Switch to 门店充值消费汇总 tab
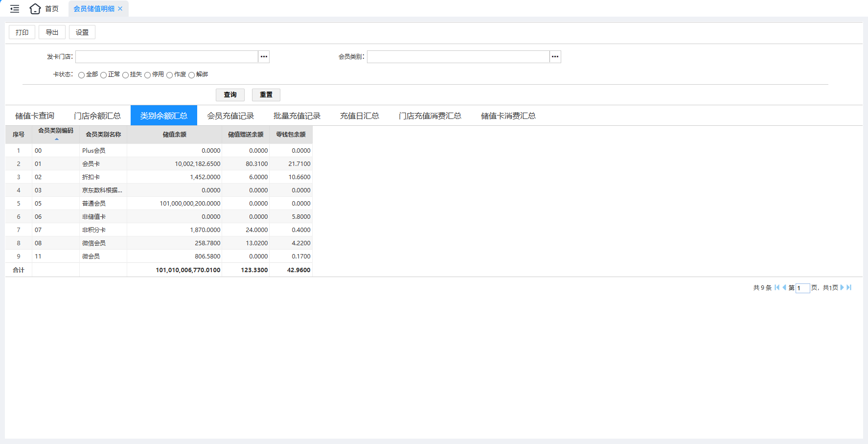868x444 pixels. 430,116
